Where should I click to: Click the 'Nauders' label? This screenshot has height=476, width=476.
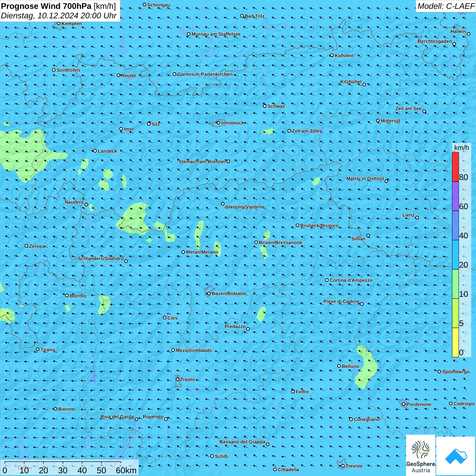74,202
